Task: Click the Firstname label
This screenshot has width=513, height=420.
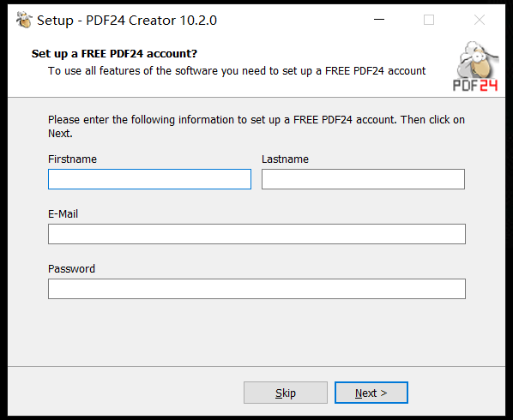Action: coord(72,159)
